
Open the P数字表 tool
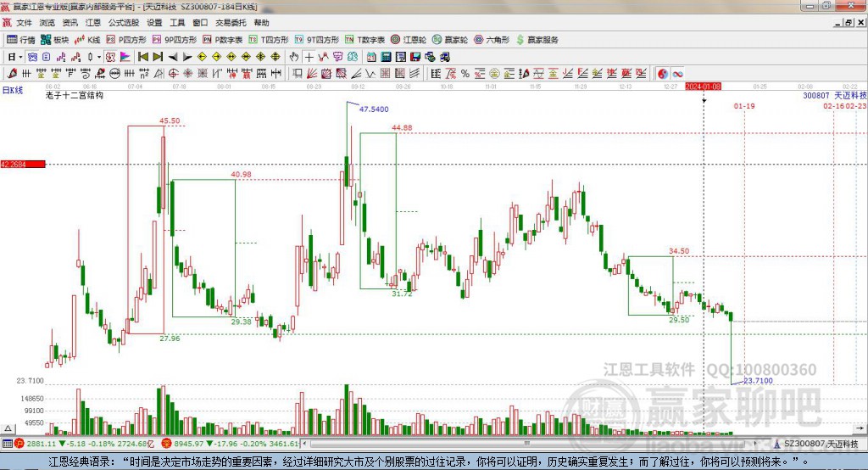(x=223, y=39)
